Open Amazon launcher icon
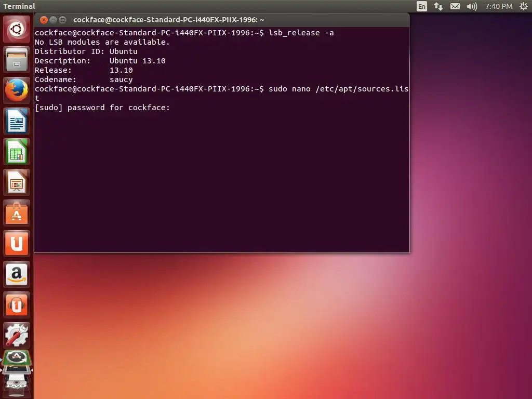Viewport: 532px width, 399px height. 17,274
